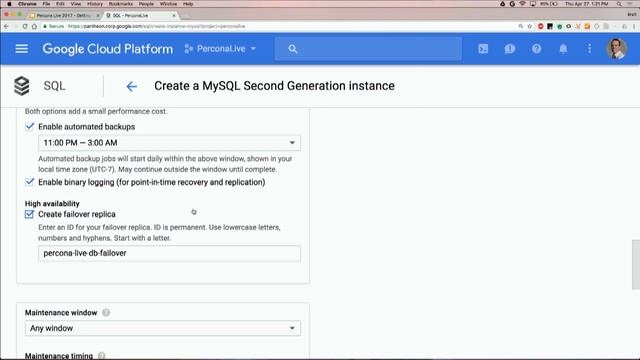The height and width of the screenshot is (360, 640).
Task: Uncheck Enable binary logging
Action: click(x=29, y=182)
